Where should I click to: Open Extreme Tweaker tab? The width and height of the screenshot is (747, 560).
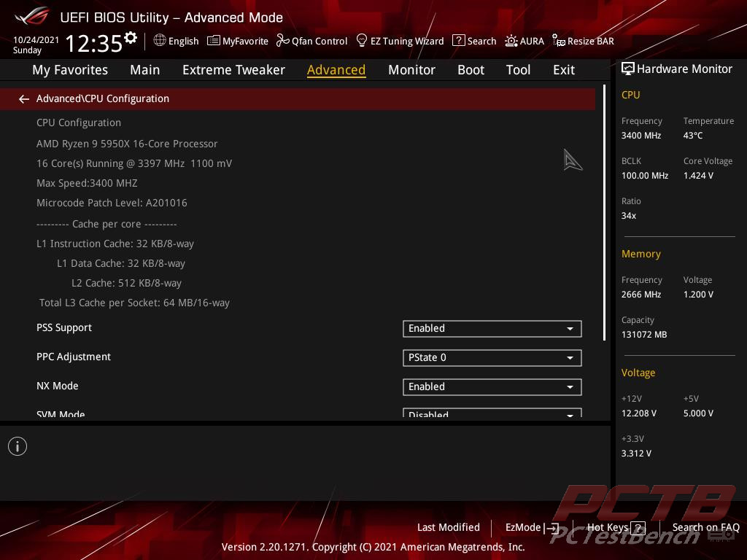click(233, 70)
